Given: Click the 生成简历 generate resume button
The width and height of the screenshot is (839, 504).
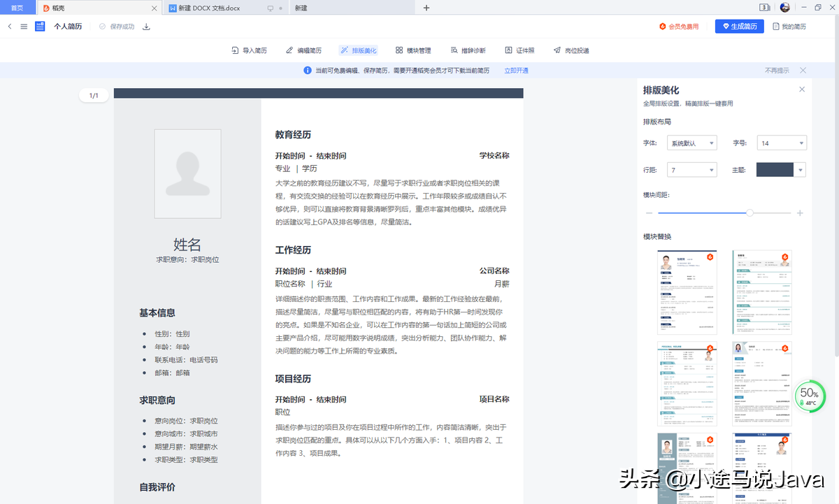Looking at the screenshot, I should point(739,26).
